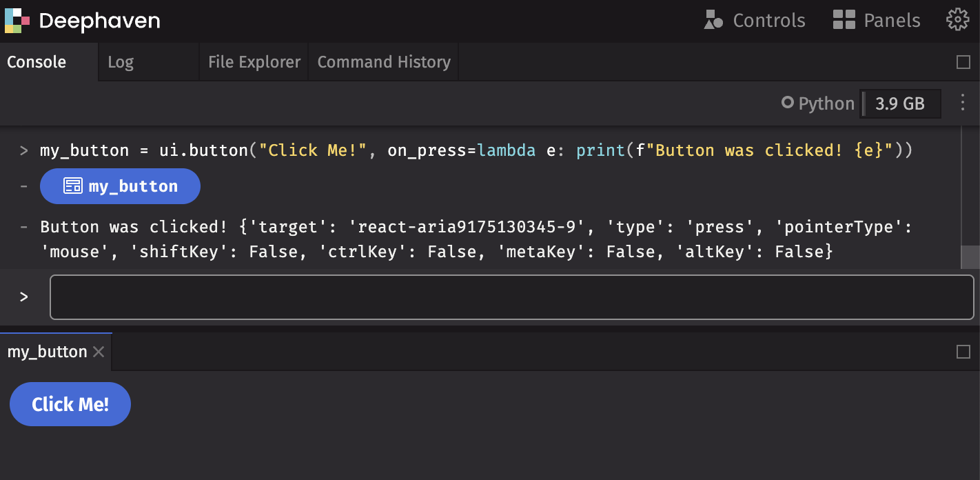Click the my_button widget pill in console
This screenshot has width=980, height=480.
click(120, 186)
